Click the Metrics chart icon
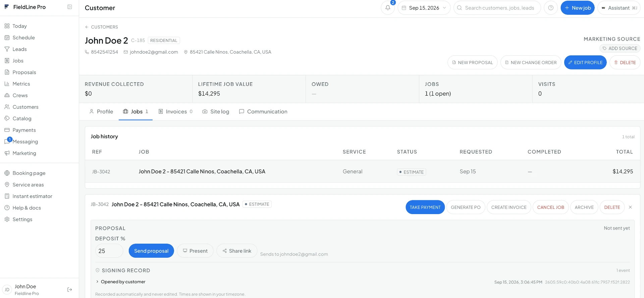This screenshot has width=644, height=298. coord(7,84)
